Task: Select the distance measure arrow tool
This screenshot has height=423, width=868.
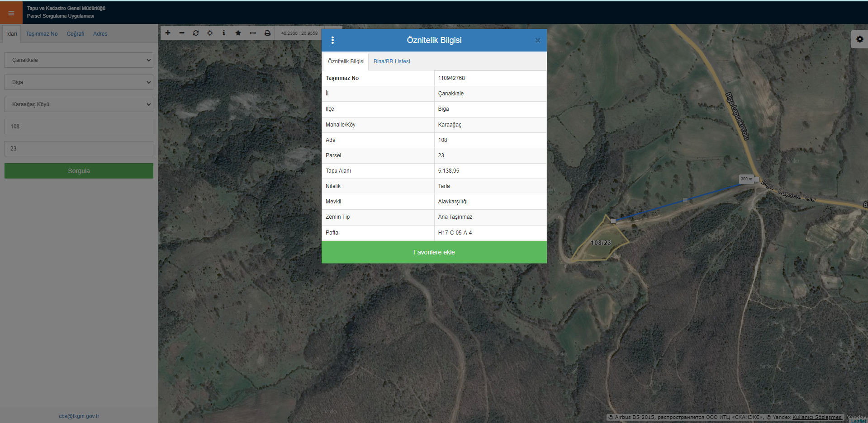Action: [253, 33]
